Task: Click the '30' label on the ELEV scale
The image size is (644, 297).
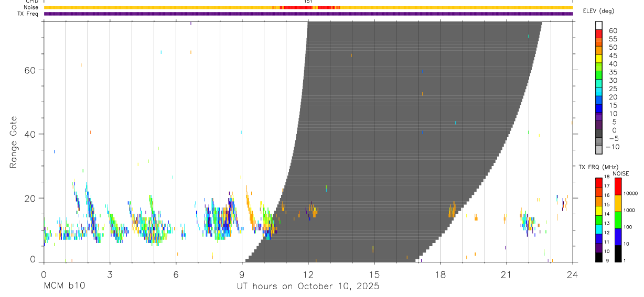Action: (612, 80)
